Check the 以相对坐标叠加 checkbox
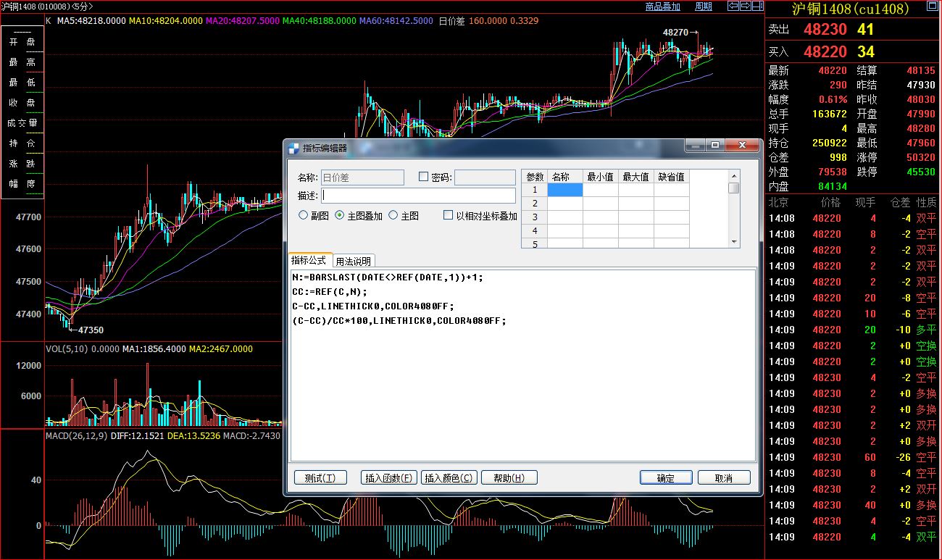 pos(449,215)
